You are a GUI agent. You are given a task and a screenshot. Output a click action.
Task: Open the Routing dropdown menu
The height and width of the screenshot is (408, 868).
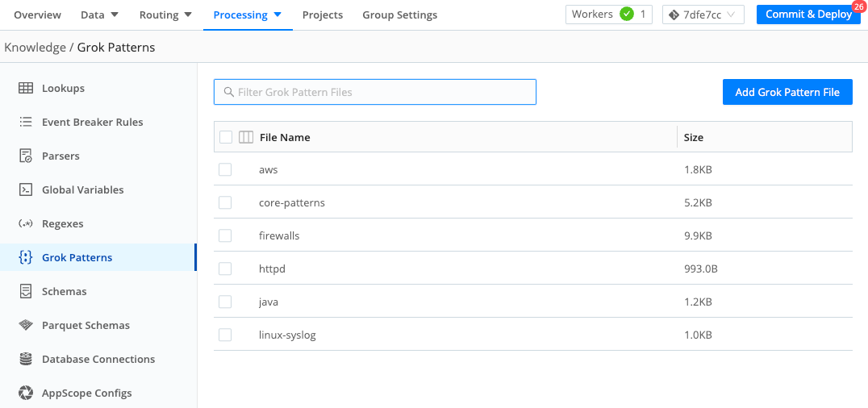coord(165,15)
